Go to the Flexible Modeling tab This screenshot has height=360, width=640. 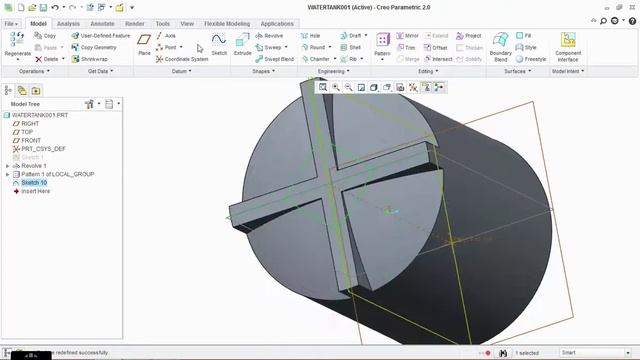227,24
